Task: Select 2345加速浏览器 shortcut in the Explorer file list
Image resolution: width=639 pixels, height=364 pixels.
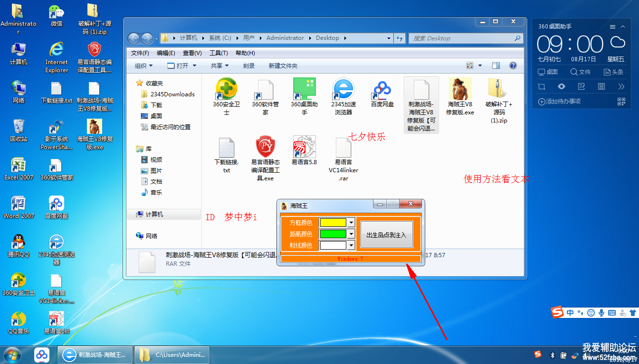Action: point(343,97)
